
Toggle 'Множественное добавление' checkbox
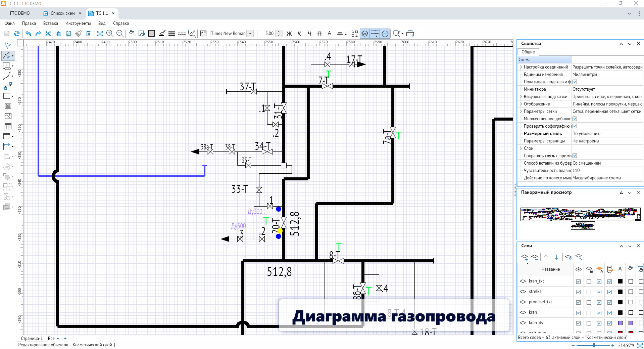575,119
